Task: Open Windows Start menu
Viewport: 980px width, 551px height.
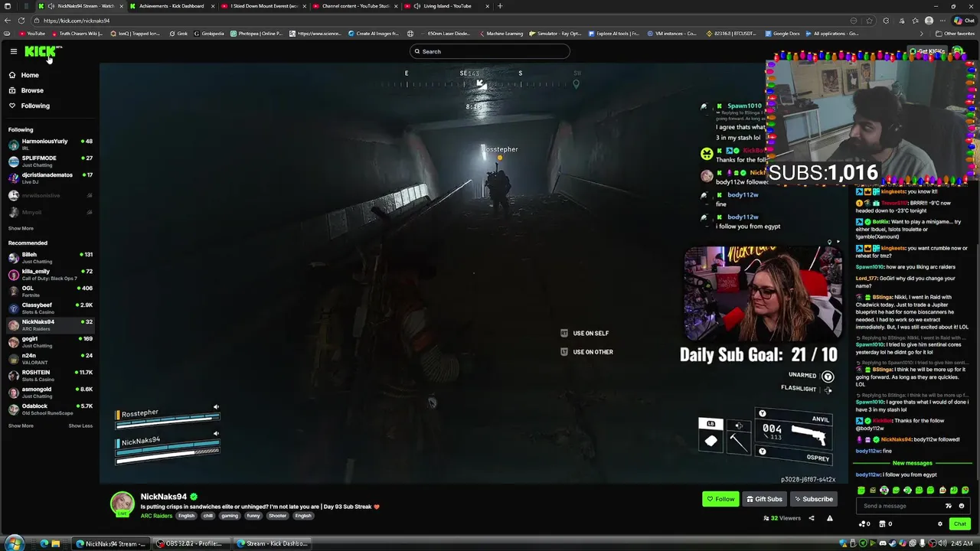Action: [13, 544]
